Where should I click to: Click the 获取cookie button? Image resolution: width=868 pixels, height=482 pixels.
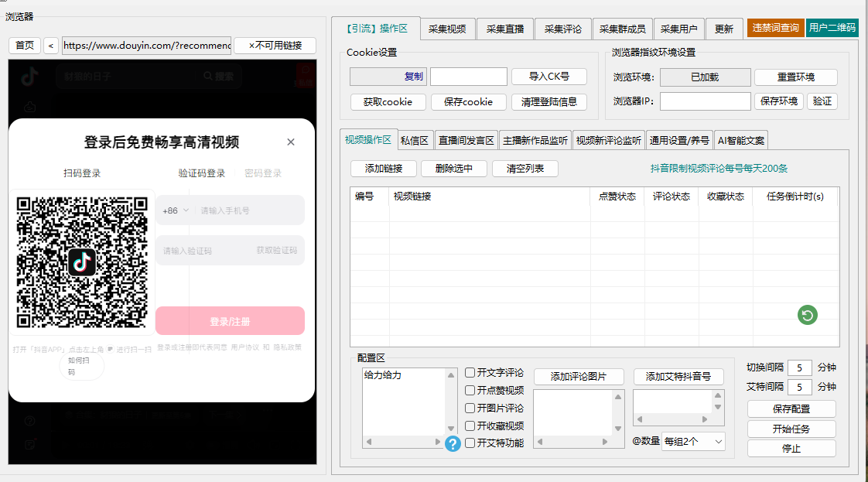tap(388, 102)
